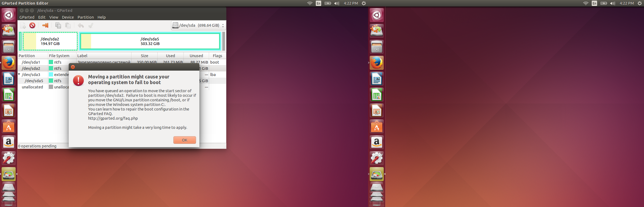Image resolution: width=644 pixels, height=207 pixels.
Task: Click the New partition toolbar icon
Action: click(x=23, y=26)
